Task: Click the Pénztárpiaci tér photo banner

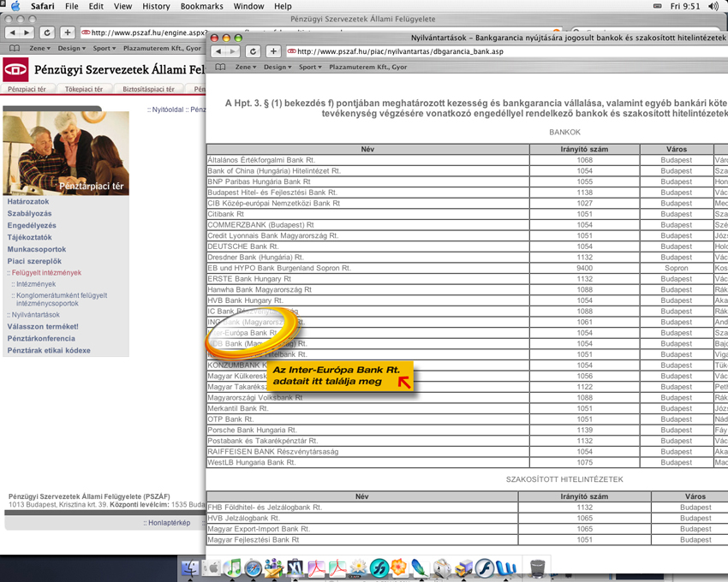Action: (x=66, y=153)
